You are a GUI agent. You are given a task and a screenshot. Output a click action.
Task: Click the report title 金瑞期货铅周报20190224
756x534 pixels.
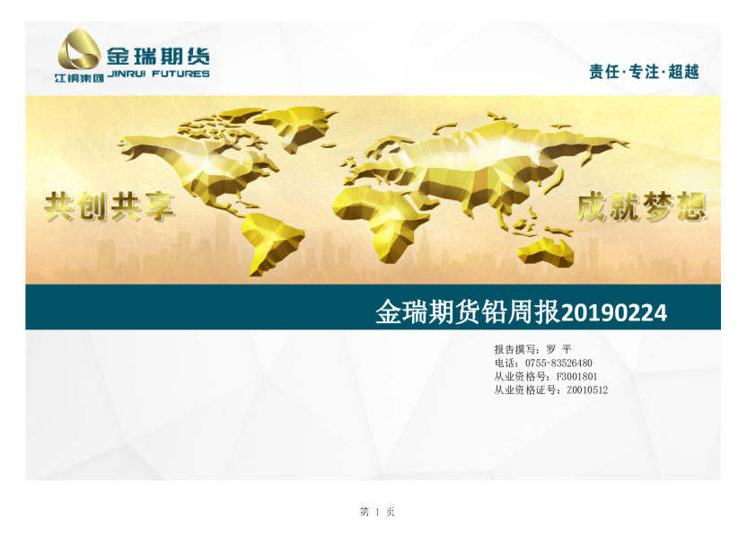pyautogui.click(x=521, y=313)
